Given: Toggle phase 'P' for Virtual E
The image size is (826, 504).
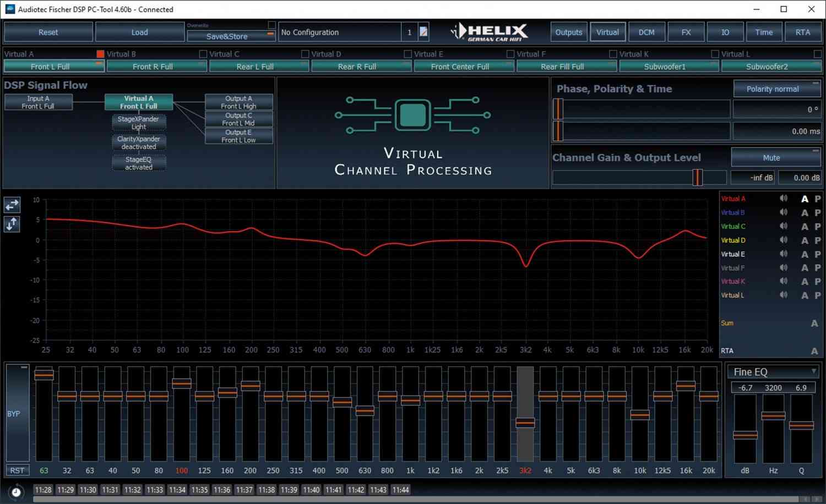Looking at the screenshot, I should (818, 254).
